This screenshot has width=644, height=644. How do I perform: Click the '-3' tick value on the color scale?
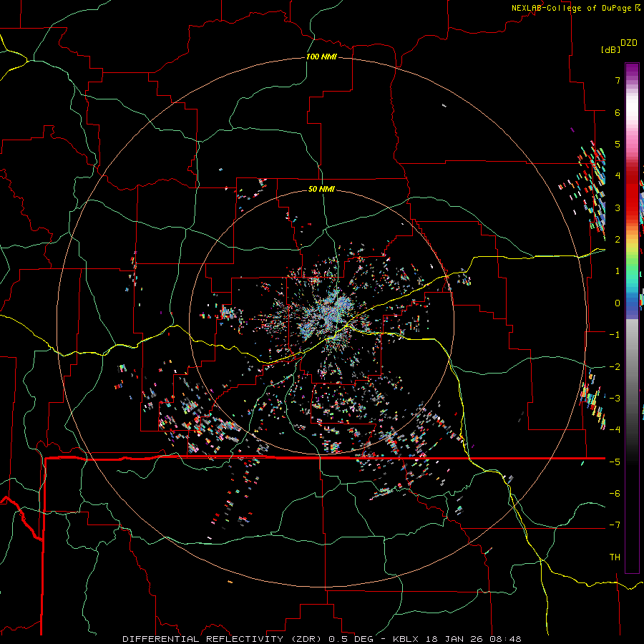[615, 399]
